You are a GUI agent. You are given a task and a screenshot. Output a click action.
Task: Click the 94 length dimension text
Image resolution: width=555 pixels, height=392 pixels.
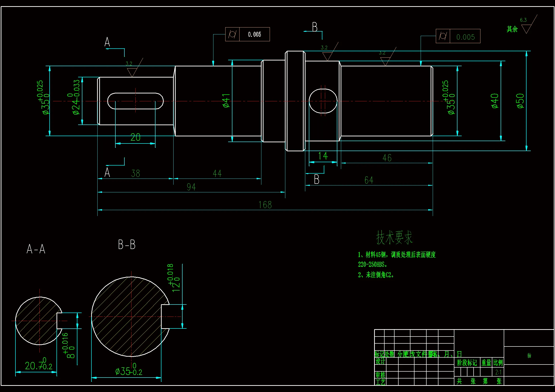tap(191, 187)
